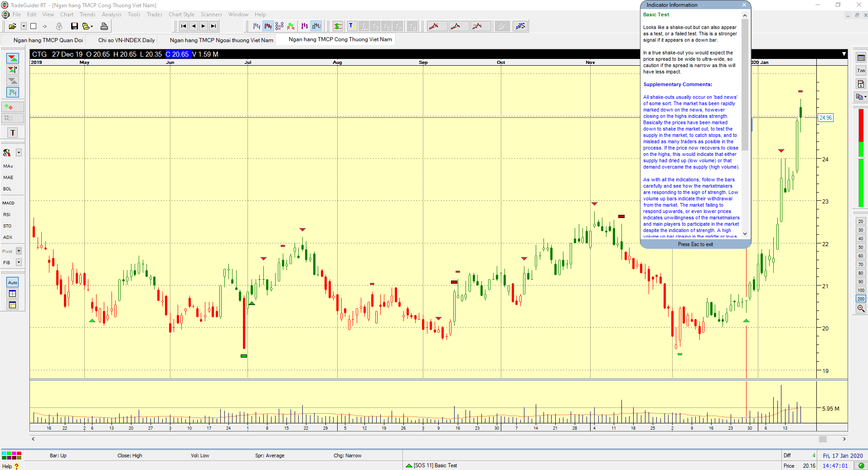This screenshot has height=470, width=868.
Task: Open the Scanners menu
Action: (x=211, y=15)
